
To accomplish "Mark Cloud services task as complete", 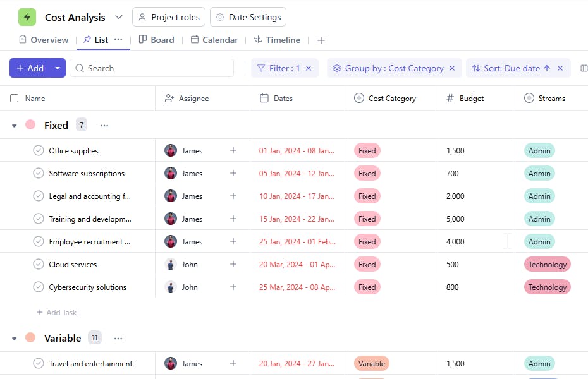I will tap(39, 265).
